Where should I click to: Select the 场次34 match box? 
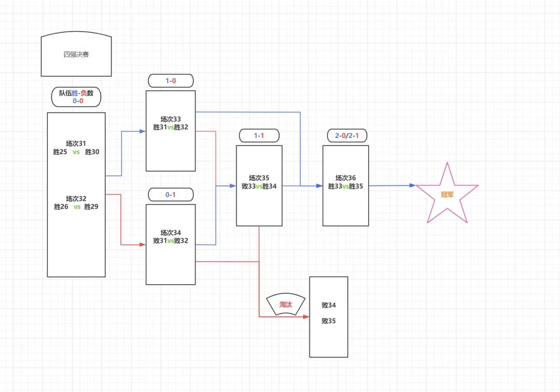pyautogui.click(x=171, y=245)
